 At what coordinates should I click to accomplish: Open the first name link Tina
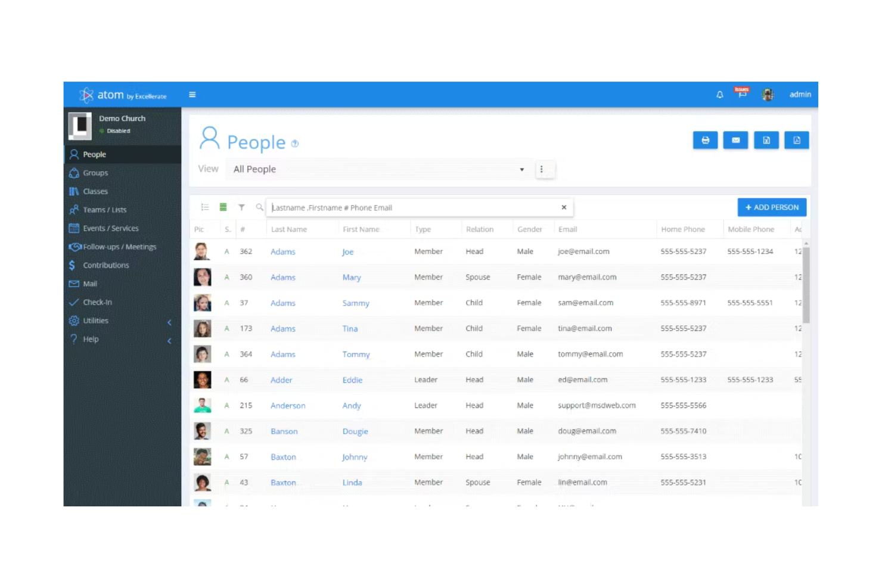350,329
